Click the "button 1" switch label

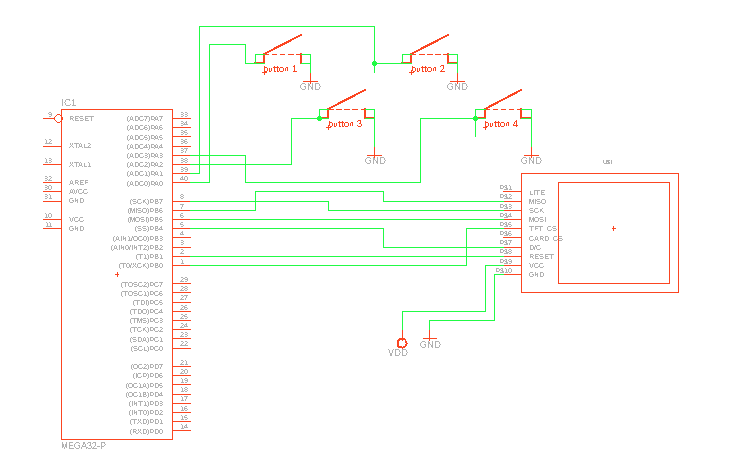click(x=280, y=69)
